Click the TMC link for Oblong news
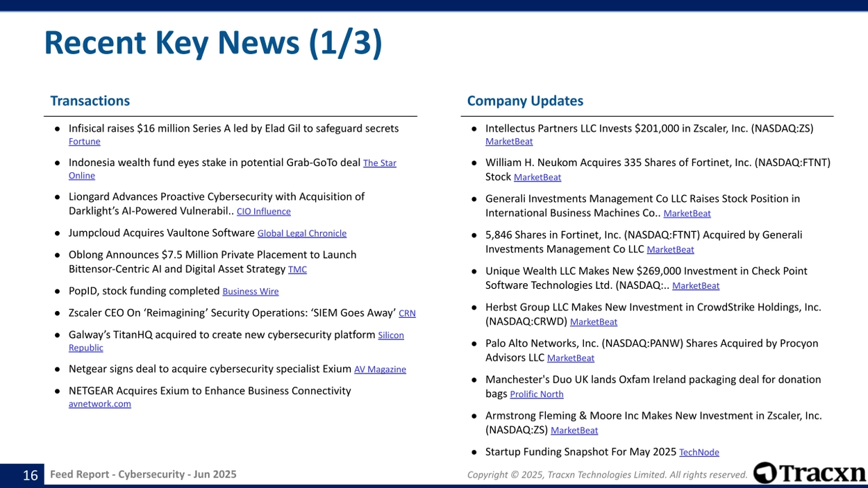The width and height of the screenshot is (868, 488). (x=297, y=269)
